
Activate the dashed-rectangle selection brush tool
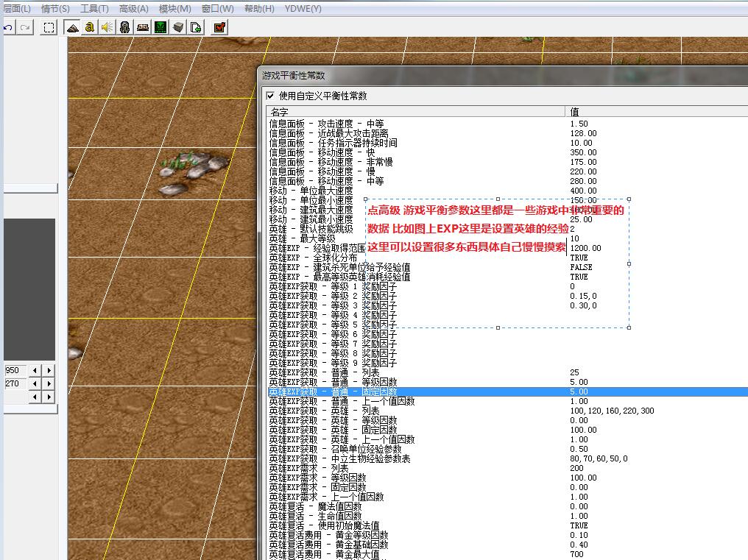[49, 27]
